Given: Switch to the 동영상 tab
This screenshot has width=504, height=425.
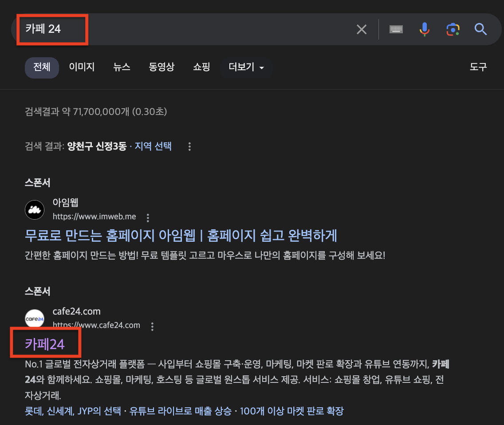Looking at the screenshot, I should click(x=161, y=67).
